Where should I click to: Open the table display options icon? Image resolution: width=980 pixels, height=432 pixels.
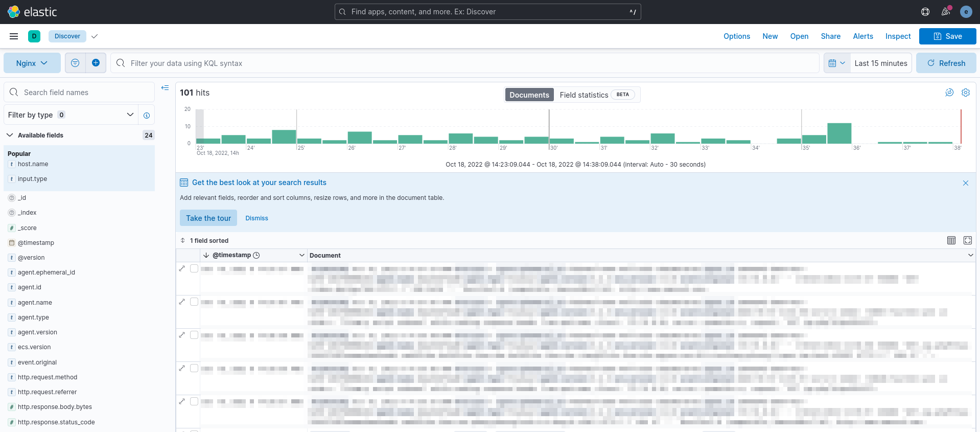click(951, 240)
